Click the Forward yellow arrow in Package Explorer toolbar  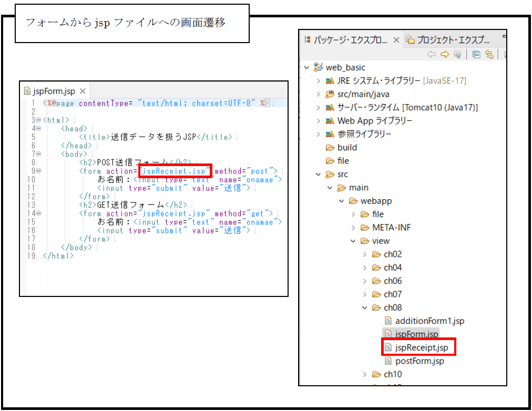pos(444,54)
